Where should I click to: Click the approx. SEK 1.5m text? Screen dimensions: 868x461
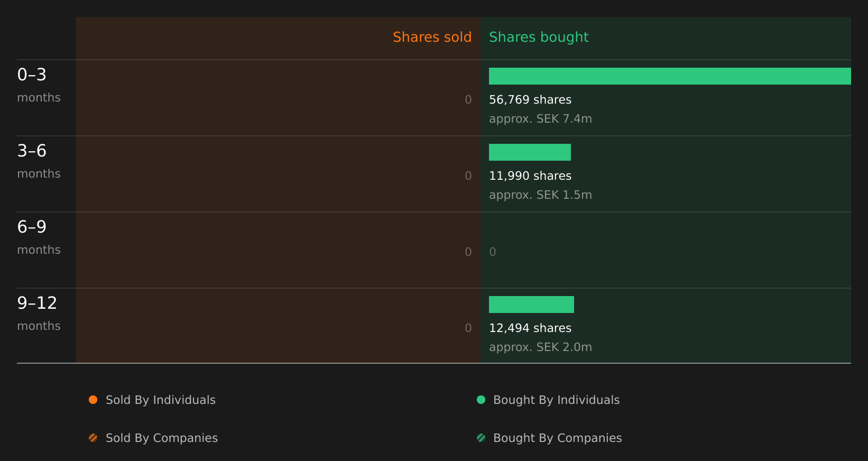[540, 195]
